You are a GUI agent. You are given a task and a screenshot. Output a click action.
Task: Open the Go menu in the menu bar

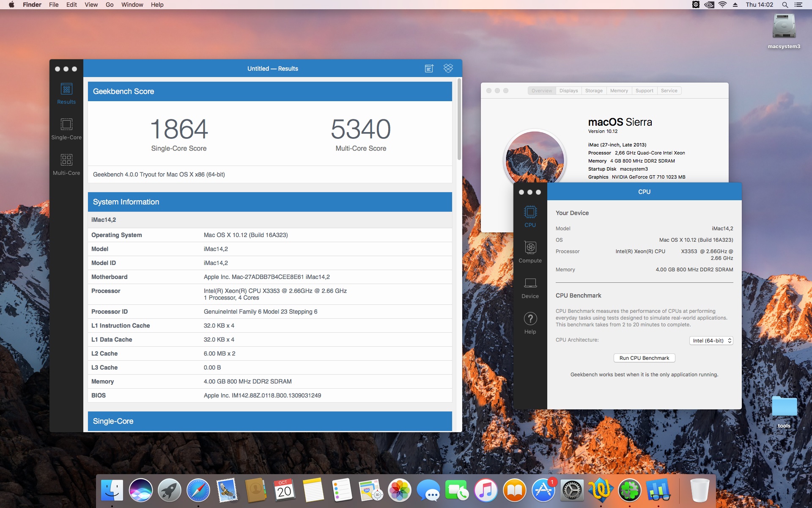click(x=110, y=5)
